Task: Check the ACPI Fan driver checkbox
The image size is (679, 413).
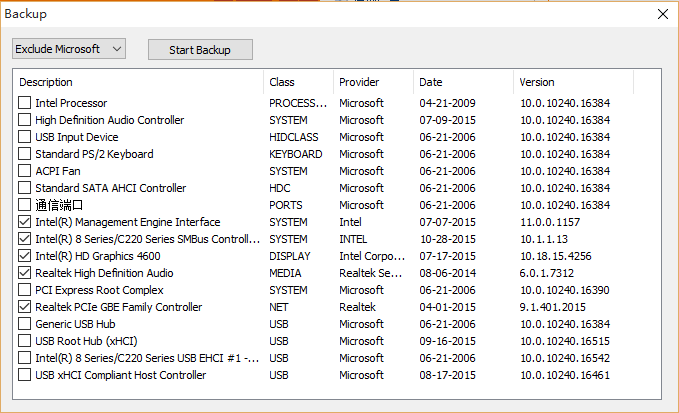Action: click(x=25, y=171)
